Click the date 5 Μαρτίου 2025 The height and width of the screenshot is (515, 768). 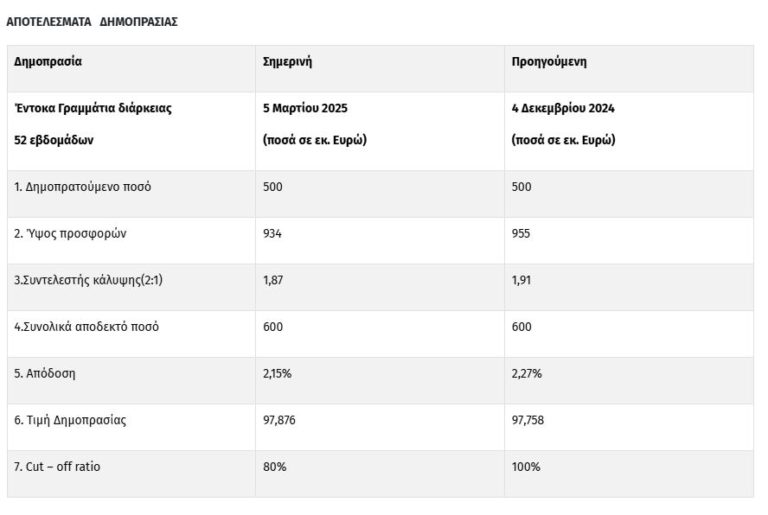pos(305,108)
